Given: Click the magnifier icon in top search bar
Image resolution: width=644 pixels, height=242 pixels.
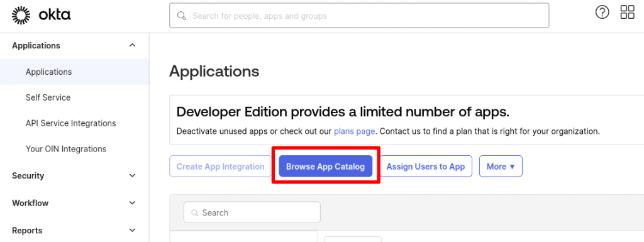Looking at the screenshot, I should click(182, 16).
